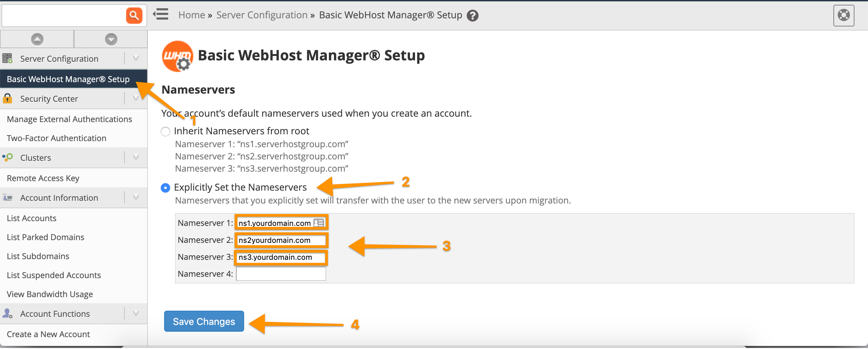Image resolution: width=868 pixels, height=349 pixels.
Task: Click the Nameserver 2 text field
Action: point(281,240)
